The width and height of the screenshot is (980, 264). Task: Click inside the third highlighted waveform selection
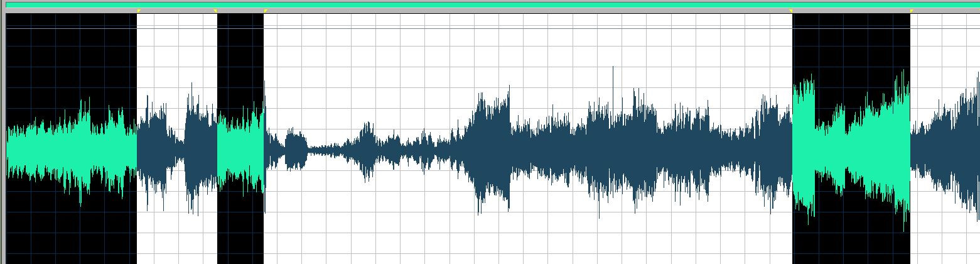pos(851,139)
